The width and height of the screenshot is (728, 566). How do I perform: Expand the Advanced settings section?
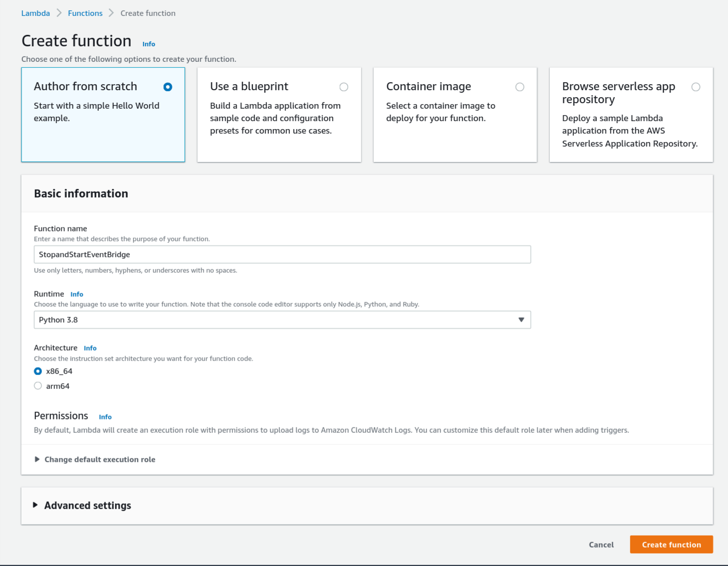click(x=82, y=505)
